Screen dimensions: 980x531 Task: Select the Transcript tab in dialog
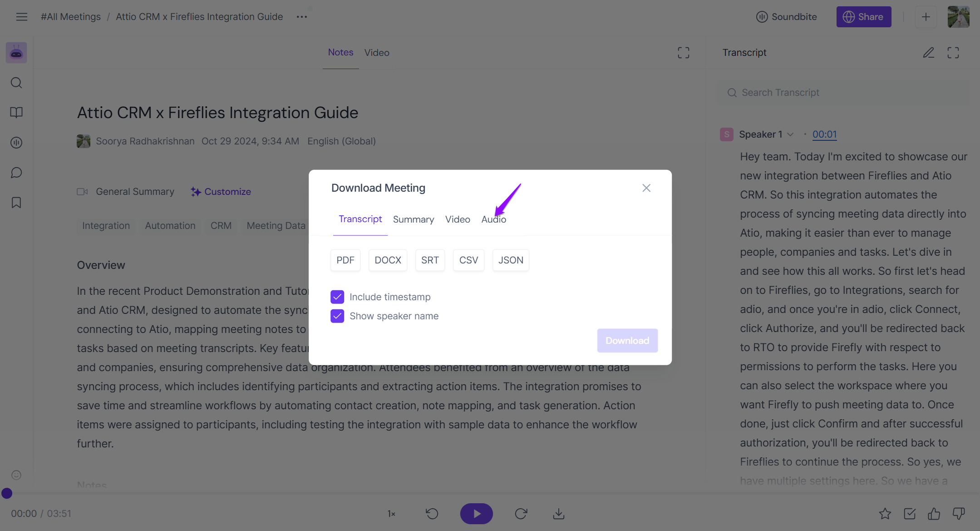coord(360,219)
